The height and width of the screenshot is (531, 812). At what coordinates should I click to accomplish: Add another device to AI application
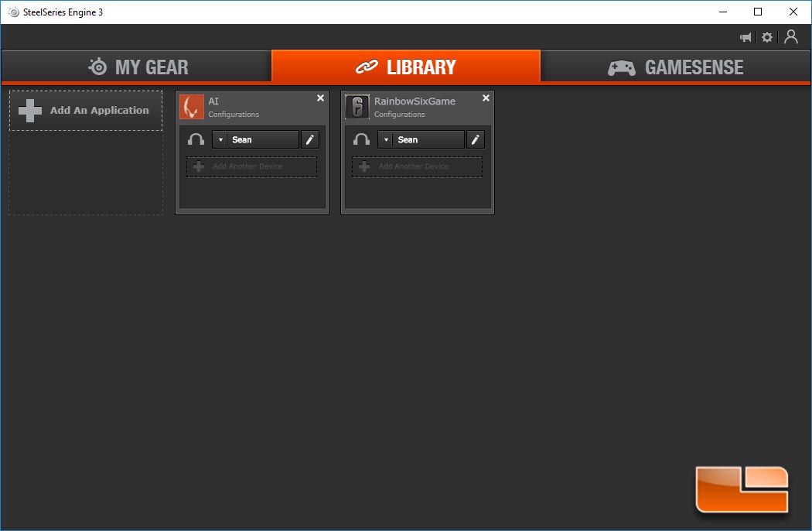251,166
